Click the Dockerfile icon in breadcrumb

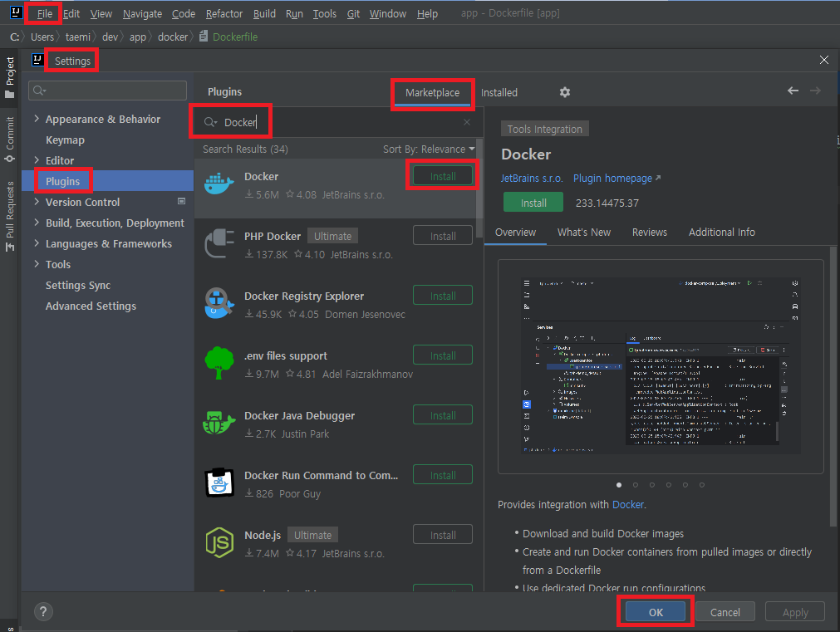point(204,36)
